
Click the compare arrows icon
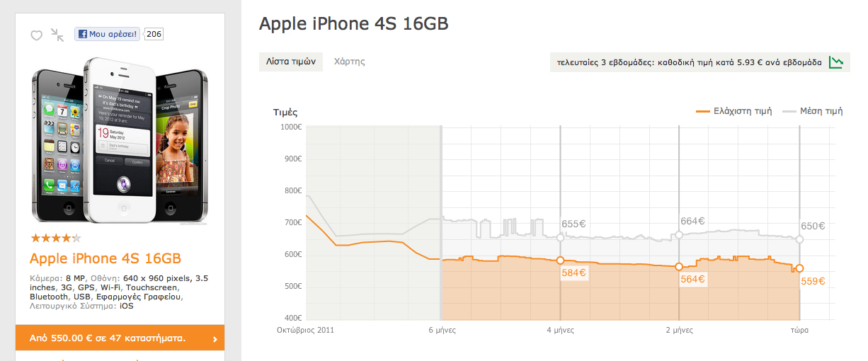coord(57,35)
